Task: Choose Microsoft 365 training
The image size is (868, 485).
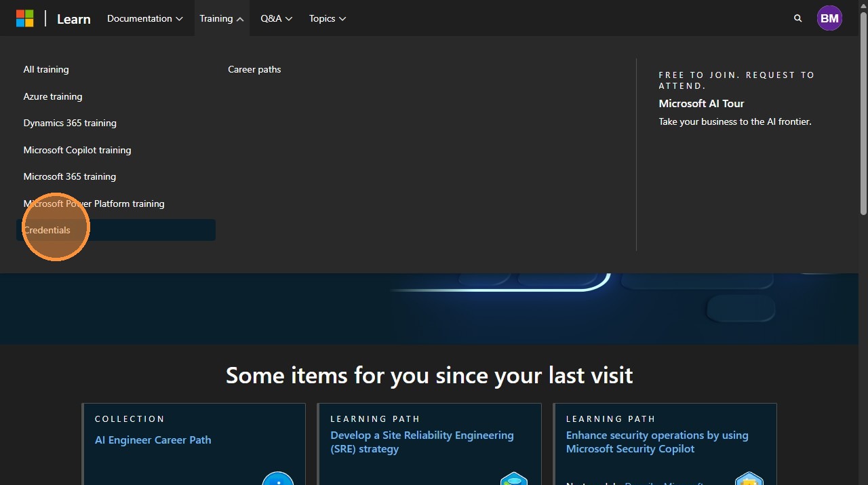Action: click(70, 176)
